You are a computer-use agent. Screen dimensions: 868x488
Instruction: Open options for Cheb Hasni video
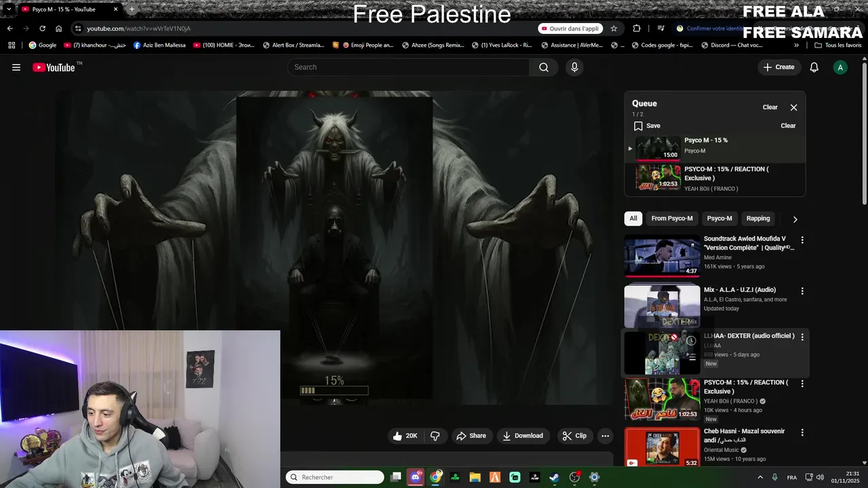pos(802,432)
